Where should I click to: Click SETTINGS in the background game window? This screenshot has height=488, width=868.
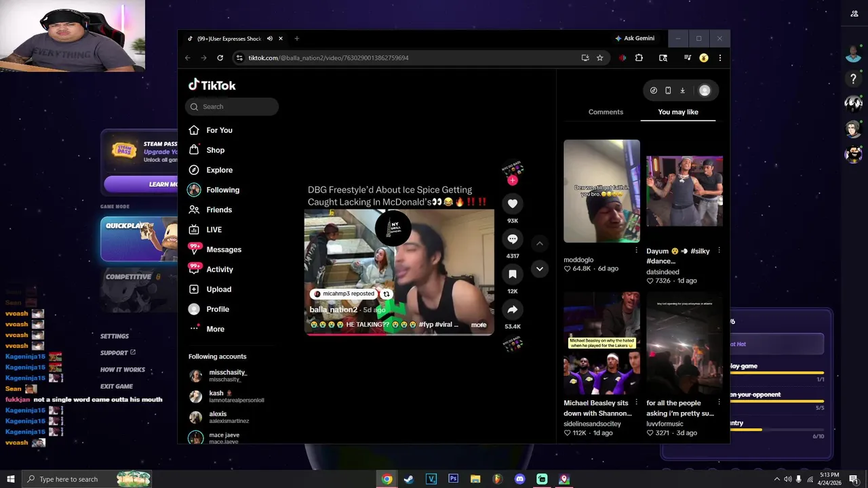coord(115,336)
